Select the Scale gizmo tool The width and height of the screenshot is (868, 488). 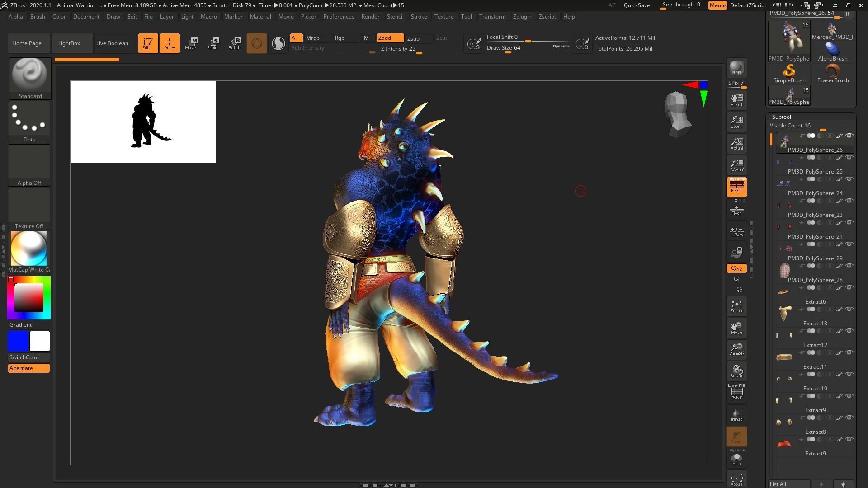pos(212,43)
